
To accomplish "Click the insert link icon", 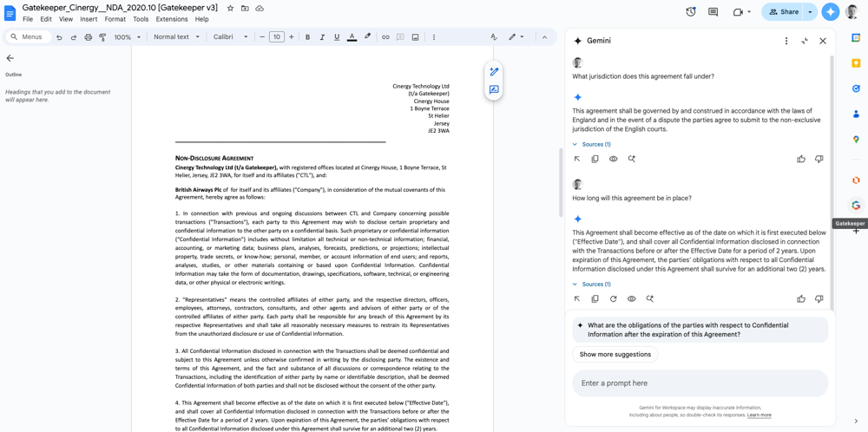I will [x=385, y=37].
